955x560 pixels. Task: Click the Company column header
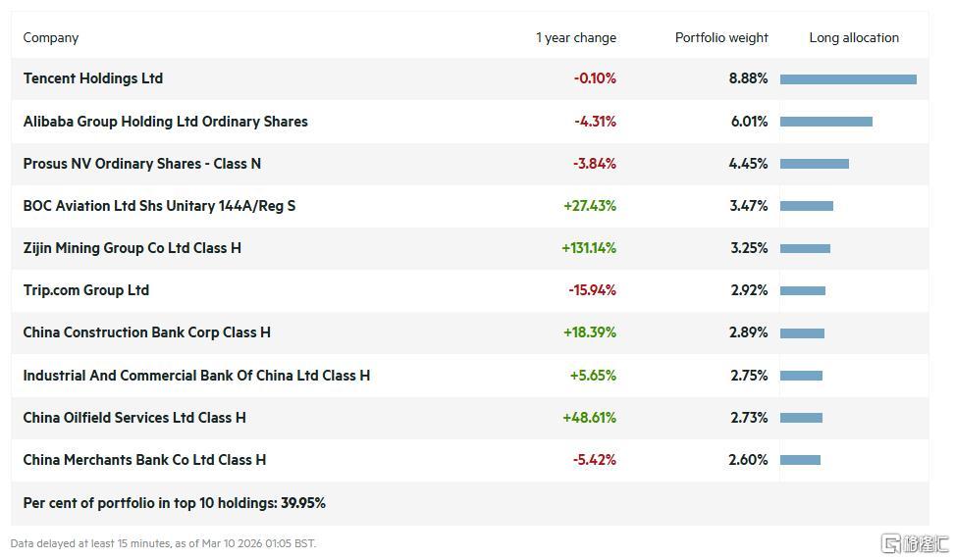coord(51,38)
